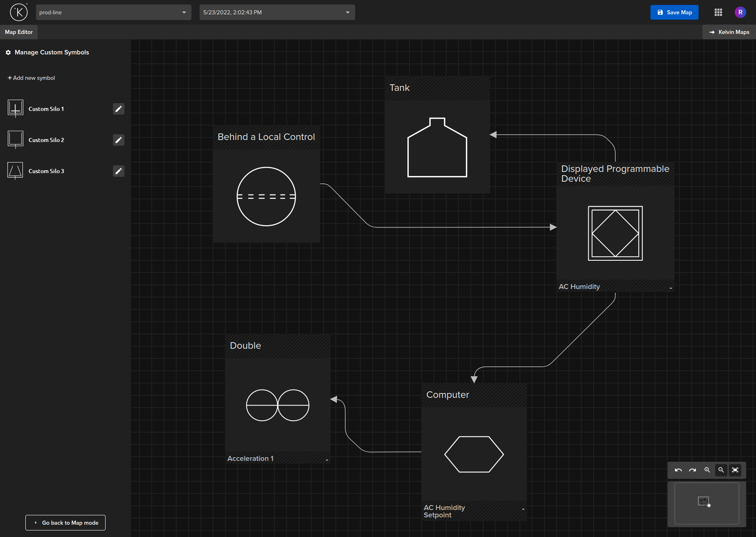Screen dimensions: 756x537
Task: Save the map
Action: pyautogui.click(x=674, y=12)
